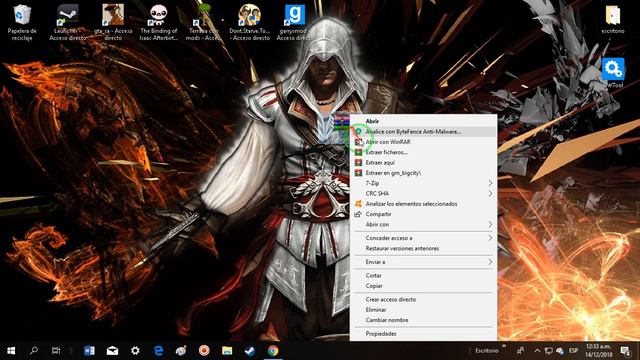Open the cloud icon in the system tray
640x360 pixels.
click(560, 351)
